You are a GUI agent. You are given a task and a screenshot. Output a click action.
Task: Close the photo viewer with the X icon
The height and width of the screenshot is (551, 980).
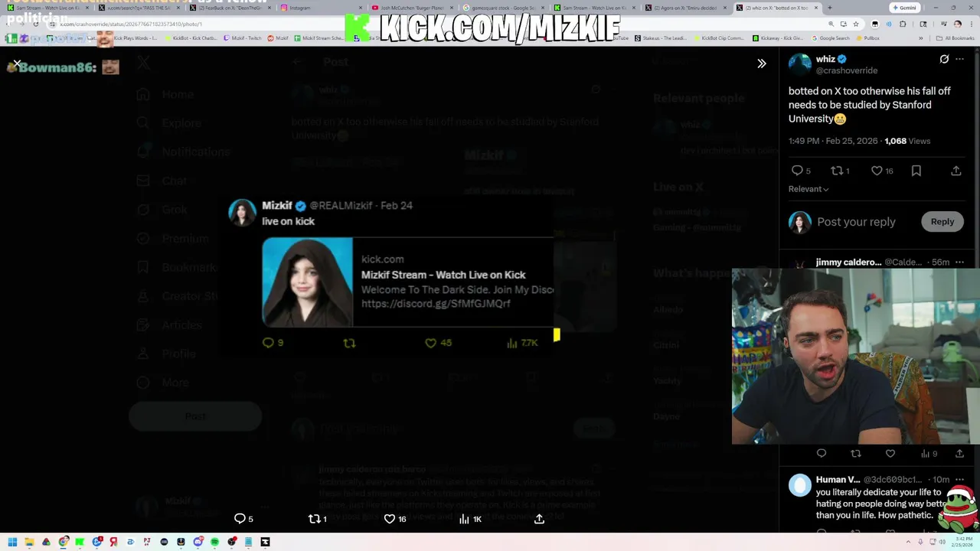pos(17,64)
